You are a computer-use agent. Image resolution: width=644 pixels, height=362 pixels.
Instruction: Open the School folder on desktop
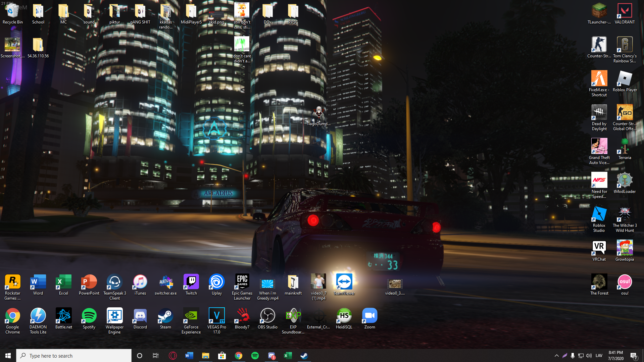click(38, 14)
